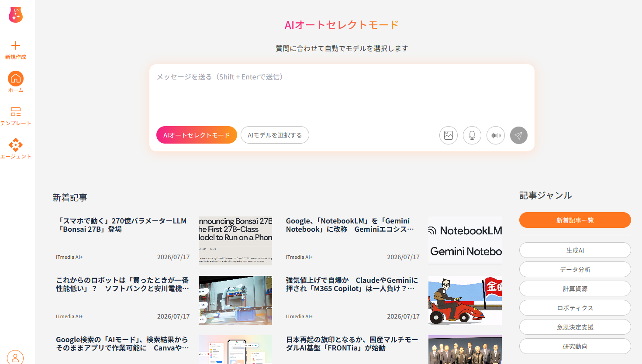Filter articles by データ分析

tap(575, 269)
